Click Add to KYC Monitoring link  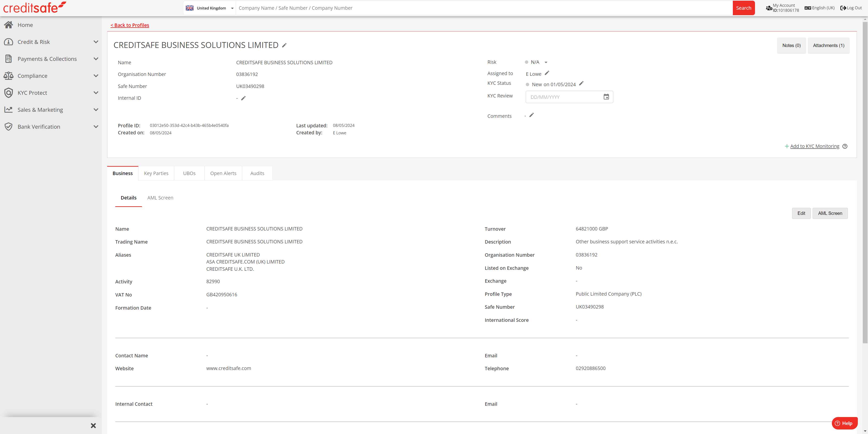[814, 146]
